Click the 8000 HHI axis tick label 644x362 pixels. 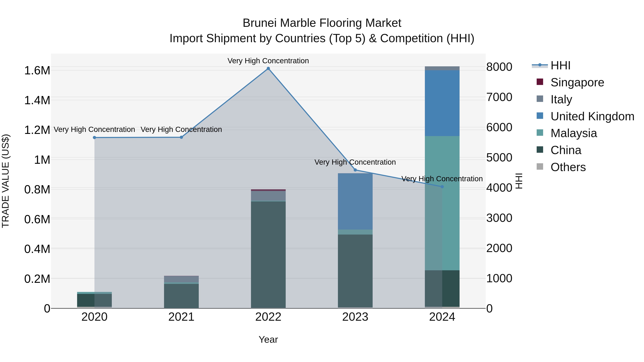(x=499, y=67)
